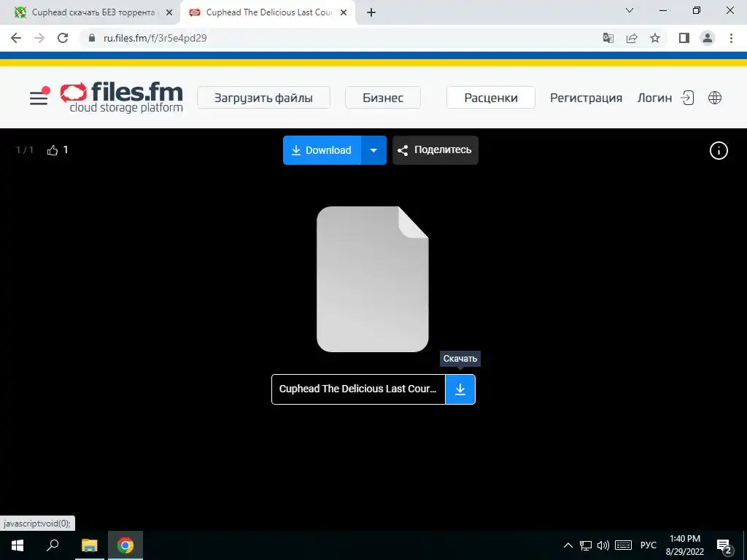Click the Регистрация link

click(586, 98)
